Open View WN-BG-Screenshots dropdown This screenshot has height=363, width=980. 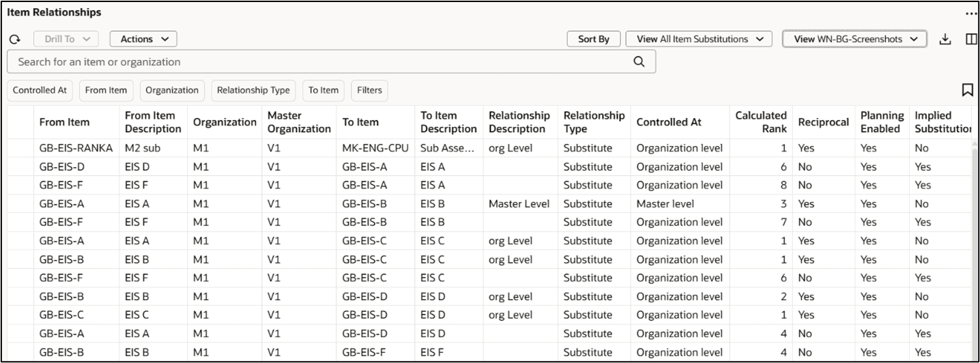pos(854,39)
